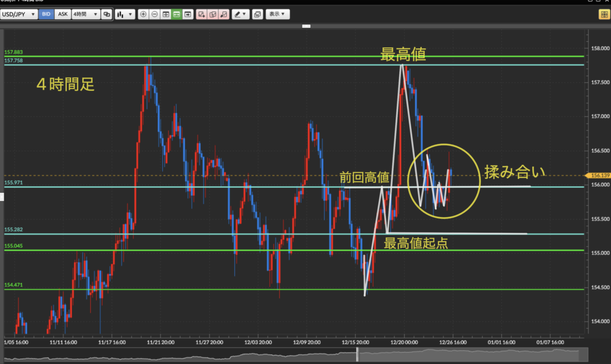The width and height of the screenshot is (611, 364).
Task: Switch price display to ASK
Action: pos(63,14)
